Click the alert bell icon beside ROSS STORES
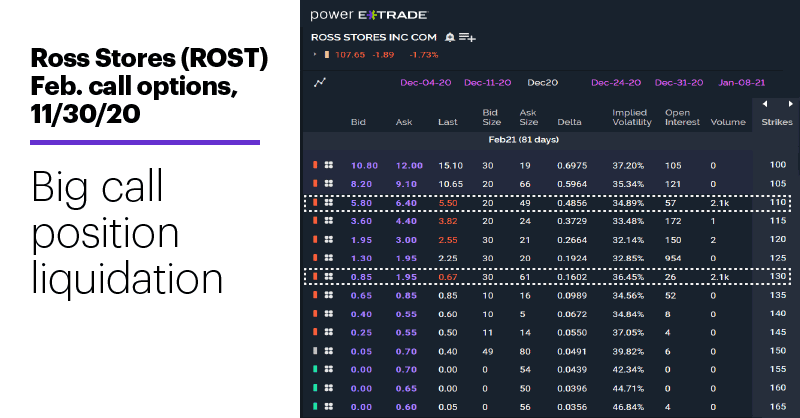 pyautogui.click(x=450, y=37)
